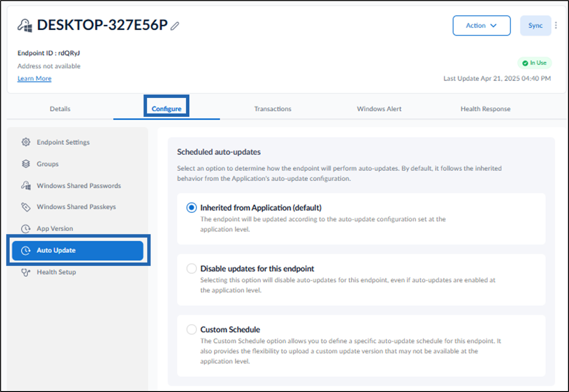Viewport: 569px width, 392px height.
Task: Click the DESKTOP-327E56P title
Action: [x=102, y=26]
